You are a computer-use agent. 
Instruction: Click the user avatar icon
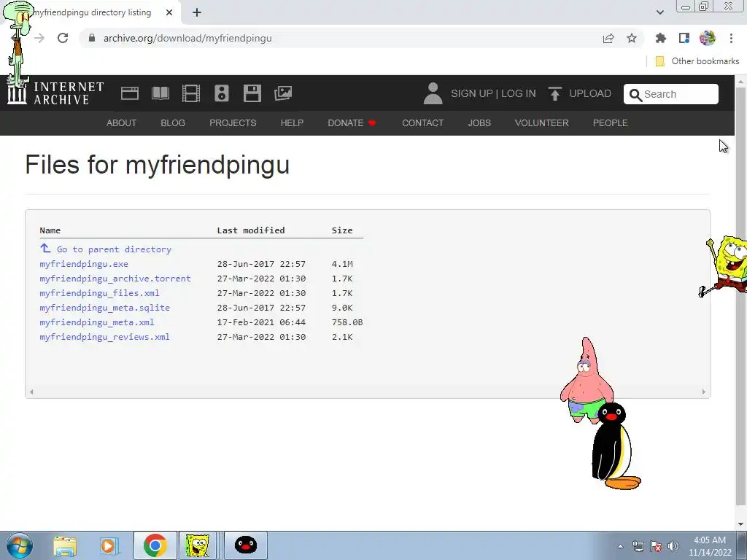pos(433,93)
